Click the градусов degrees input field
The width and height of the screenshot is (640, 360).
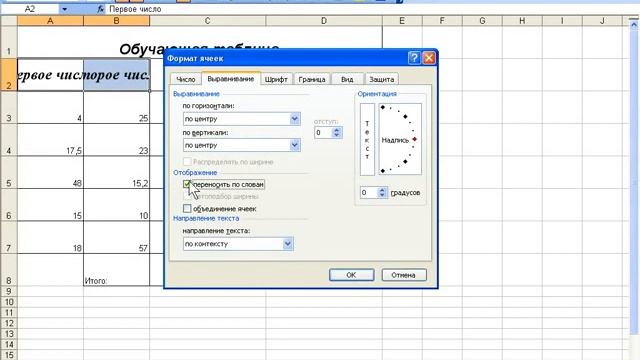click(369, 193)
